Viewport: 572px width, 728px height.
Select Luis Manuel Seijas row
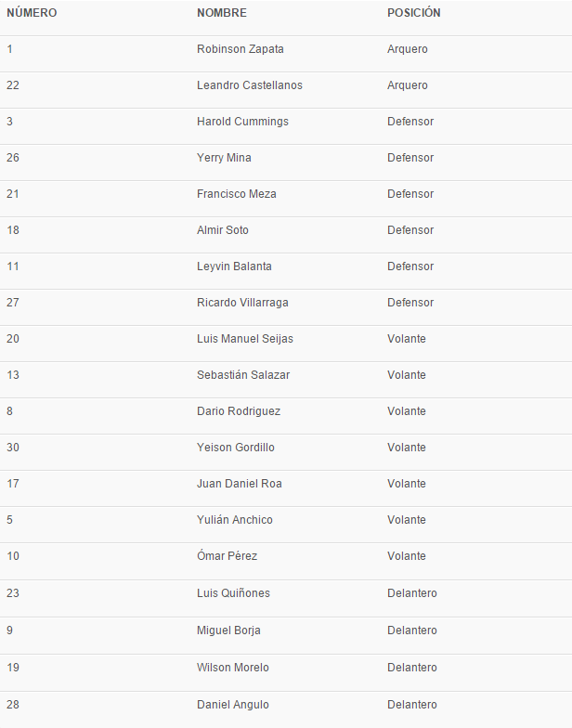(245, 339)
